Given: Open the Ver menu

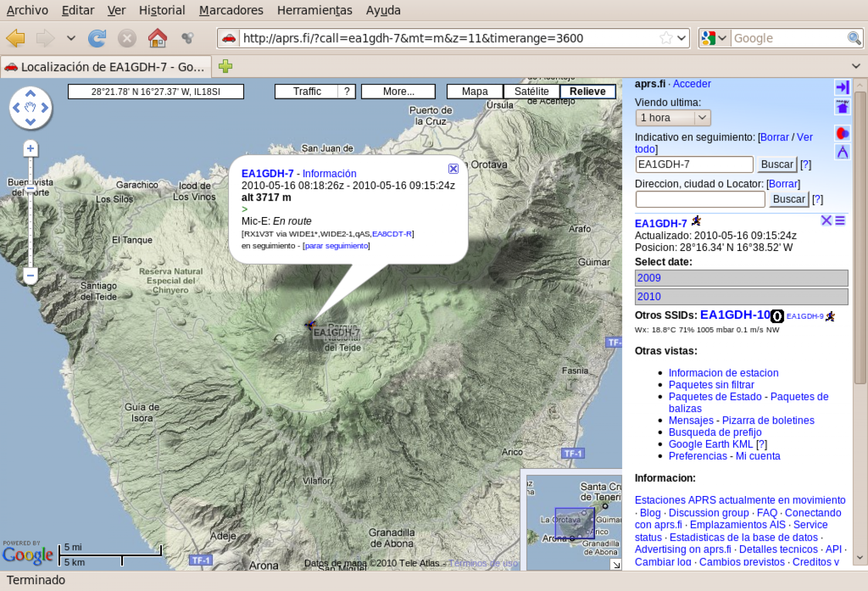Looking at the screenshot, I should coord(116,10).
